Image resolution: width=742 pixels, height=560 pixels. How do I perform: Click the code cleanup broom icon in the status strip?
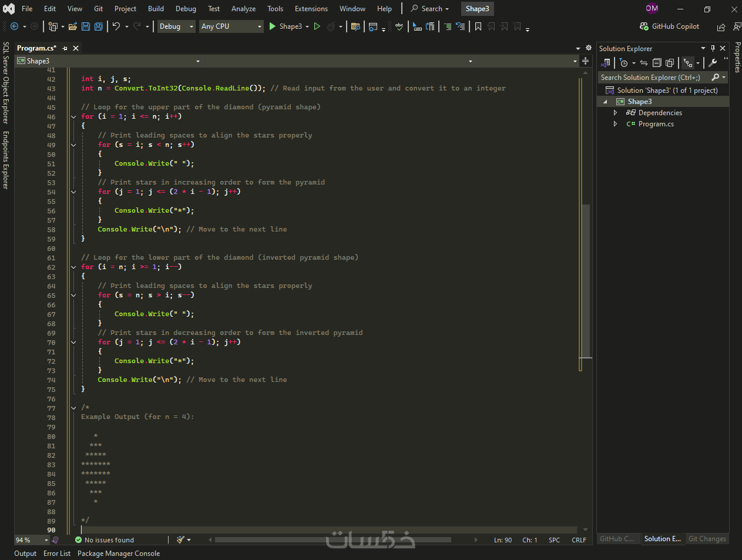point(181,539)
